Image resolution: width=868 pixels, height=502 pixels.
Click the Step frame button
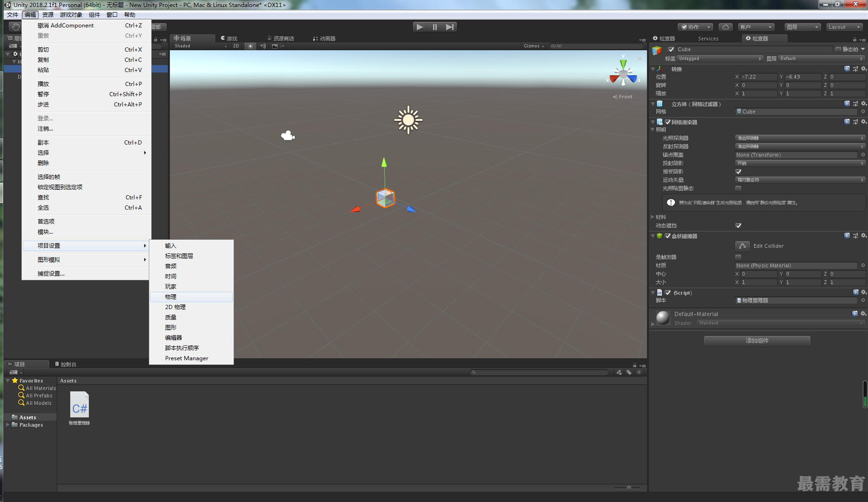point(449,27)
